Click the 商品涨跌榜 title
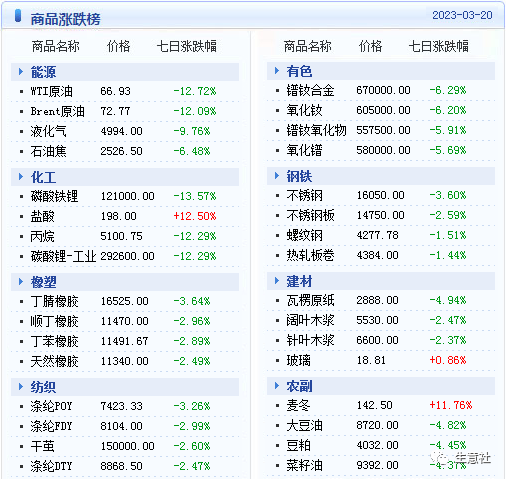This screenshot has height=479, width=506. [x=65, y=19]
